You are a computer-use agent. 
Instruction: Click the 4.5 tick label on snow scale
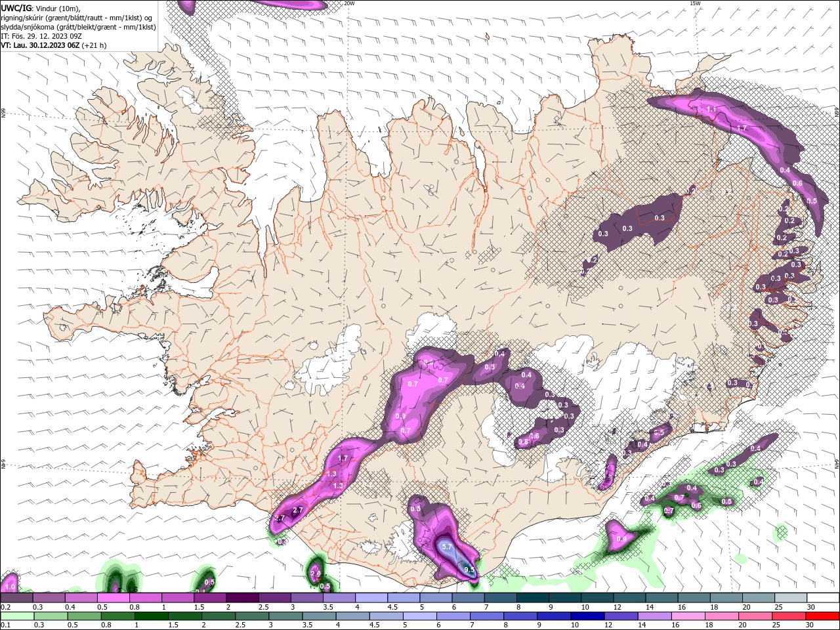click(x=392, y=607)
